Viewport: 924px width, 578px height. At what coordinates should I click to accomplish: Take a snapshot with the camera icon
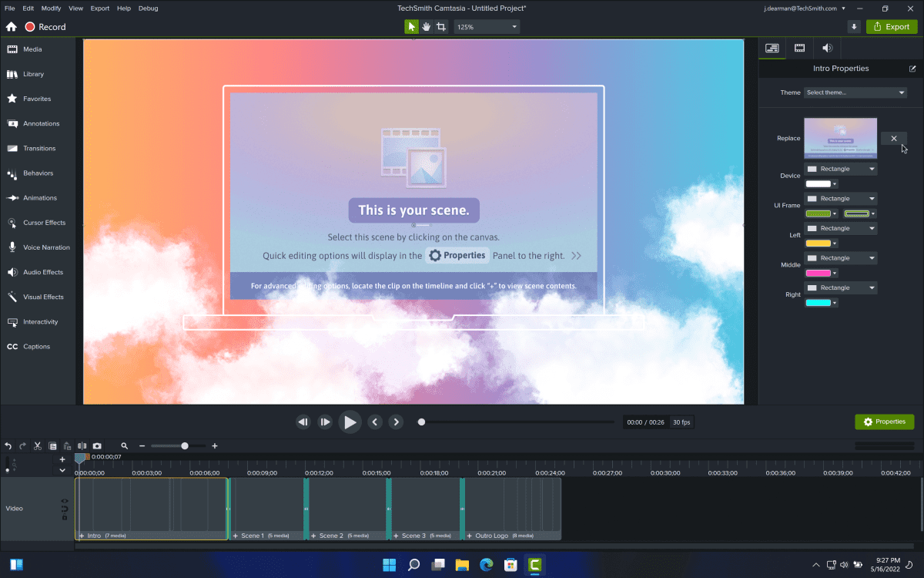tap(97, 446)
